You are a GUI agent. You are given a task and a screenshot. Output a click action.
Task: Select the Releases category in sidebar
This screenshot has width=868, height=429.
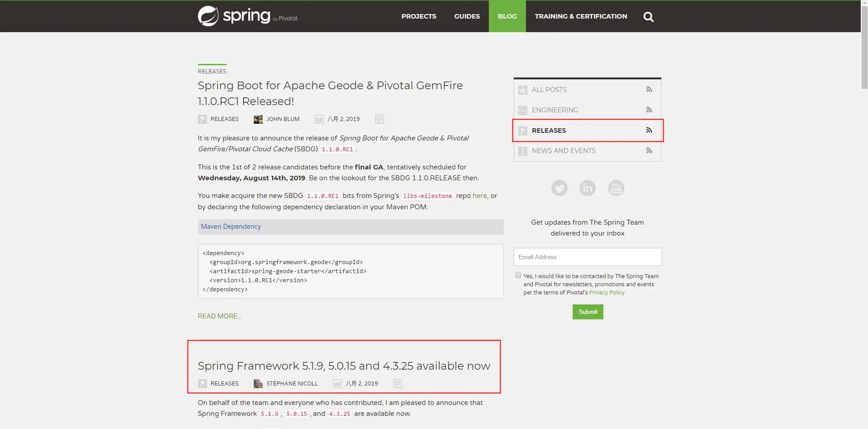549,130
